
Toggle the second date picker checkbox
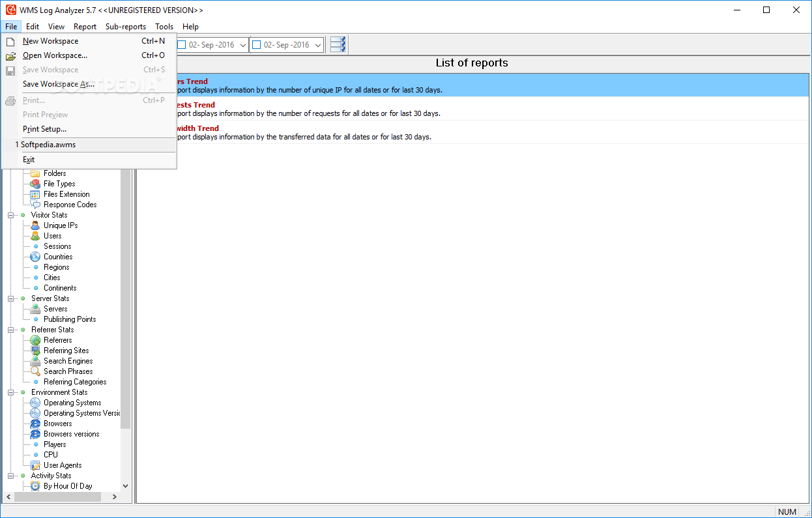(x=257, y=45)
